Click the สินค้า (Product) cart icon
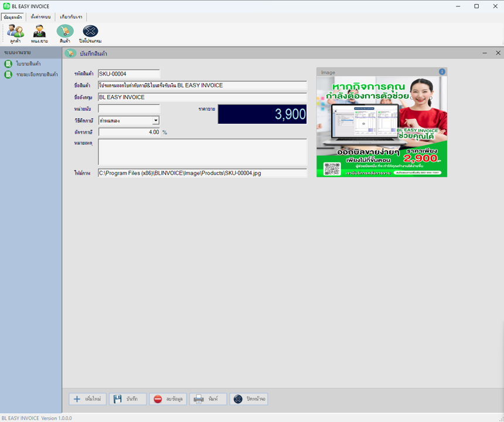 [64, 33]
